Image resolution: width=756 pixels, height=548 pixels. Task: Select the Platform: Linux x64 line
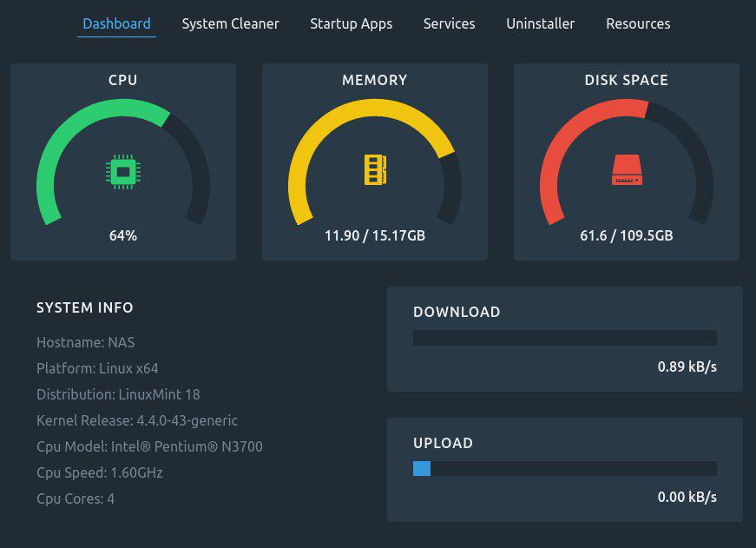pos(97,368)
